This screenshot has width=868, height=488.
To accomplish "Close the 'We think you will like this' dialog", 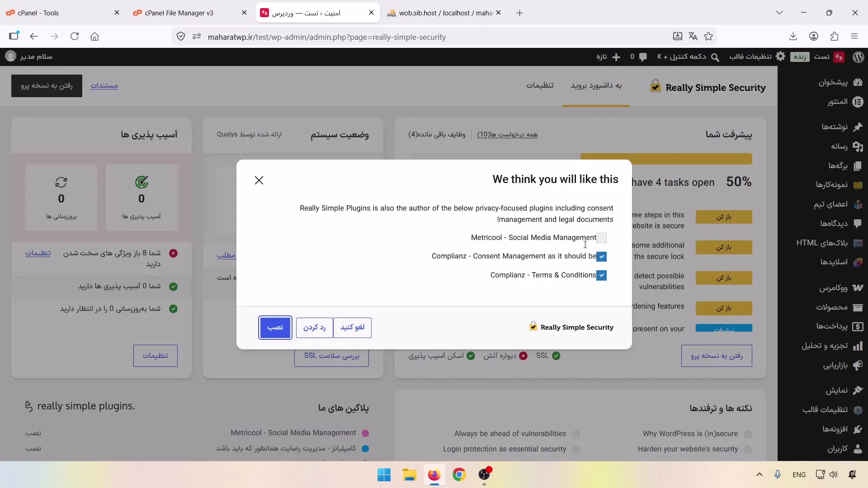I will (x=259, y=180).
